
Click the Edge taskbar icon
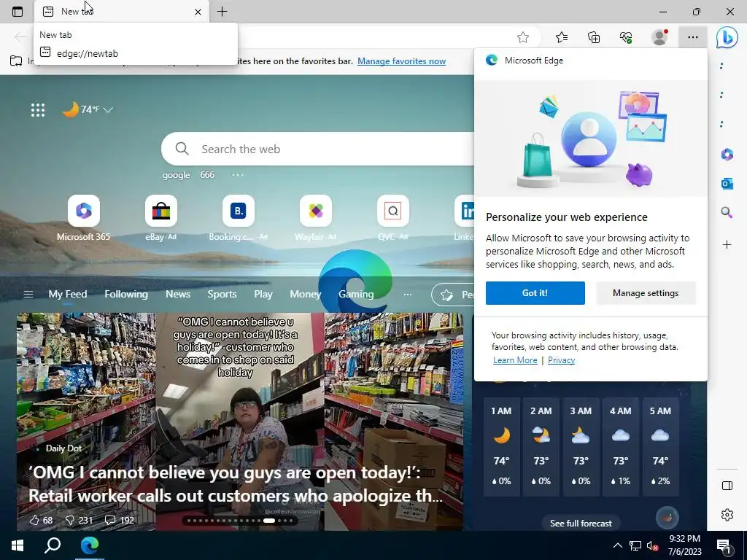coord(89,545)
